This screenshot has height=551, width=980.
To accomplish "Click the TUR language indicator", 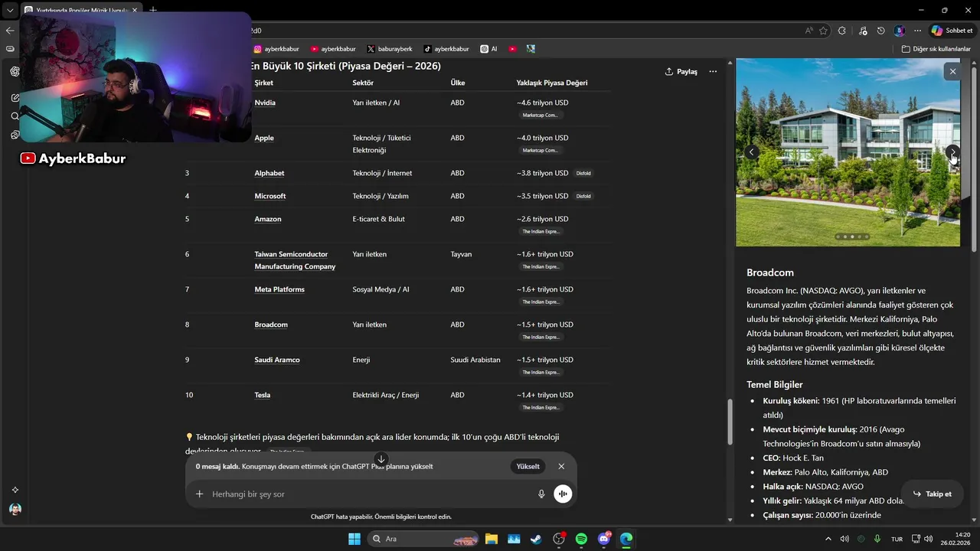I will pos(897,539).
